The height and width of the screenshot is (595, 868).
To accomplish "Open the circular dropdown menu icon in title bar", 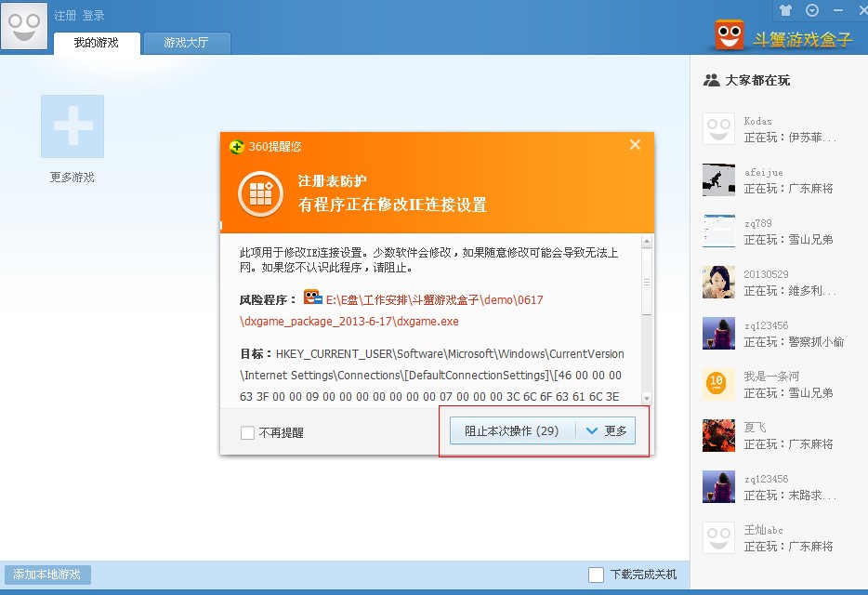I will (812, 10).
